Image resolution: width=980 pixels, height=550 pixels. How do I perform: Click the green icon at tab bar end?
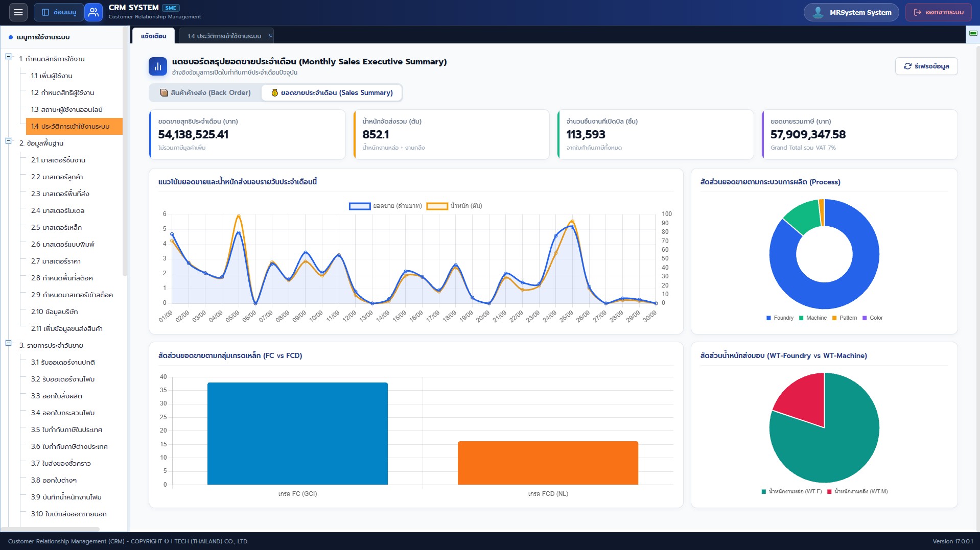tap(973, 34)
